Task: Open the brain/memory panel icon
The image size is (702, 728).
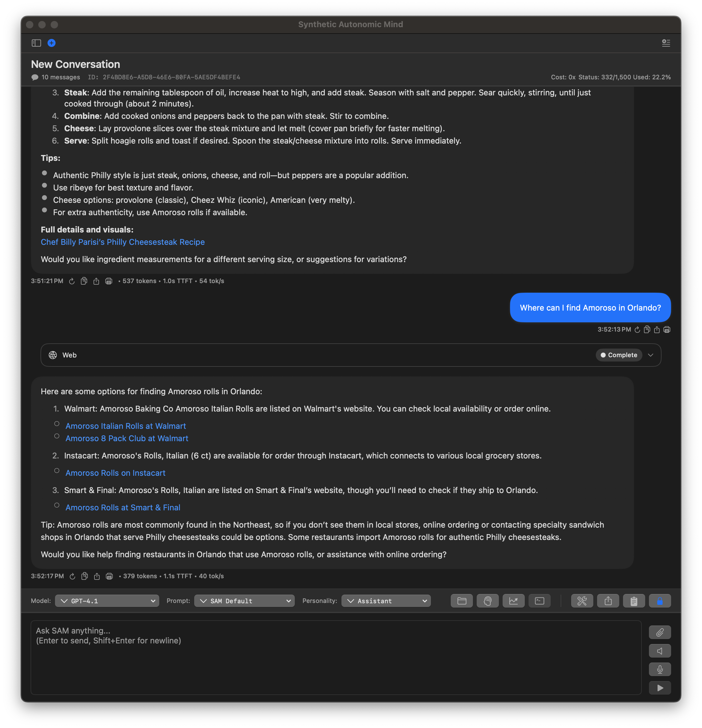Action: click(x=488, y=600)
